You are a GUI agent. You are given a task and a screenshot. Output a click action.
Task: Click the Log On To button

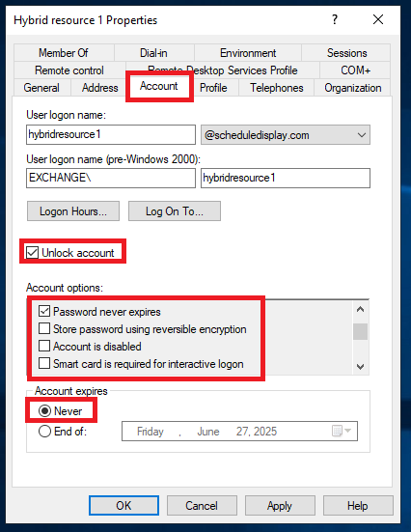click(175, 211)
